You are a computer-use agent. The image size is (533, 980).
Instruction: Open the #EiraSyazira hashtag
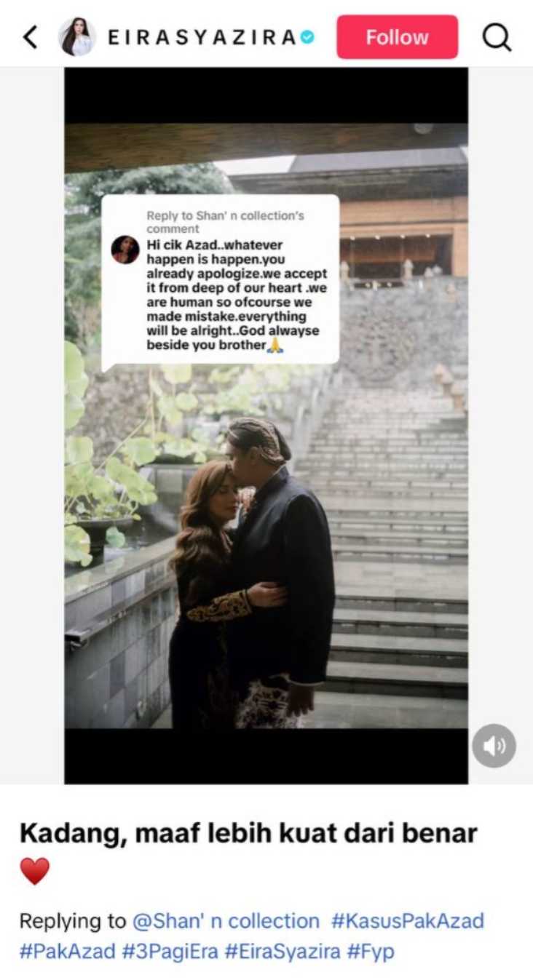coord(275,952)
